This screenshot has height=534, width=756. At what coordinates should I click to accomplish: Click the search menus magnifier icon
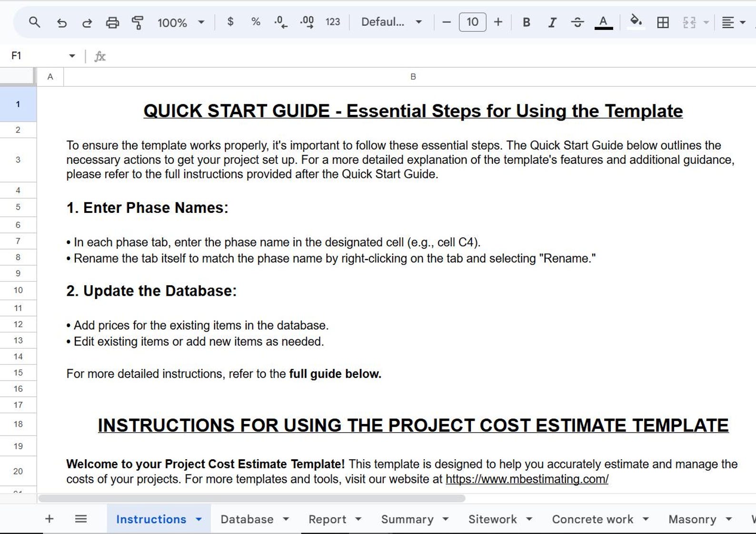[x=34, y=22]
